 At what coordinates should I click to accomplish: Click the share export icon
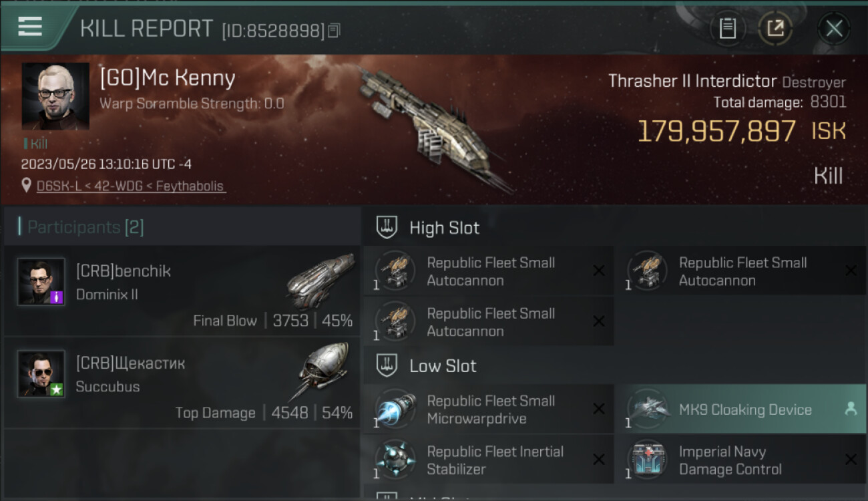click(775, 28)
